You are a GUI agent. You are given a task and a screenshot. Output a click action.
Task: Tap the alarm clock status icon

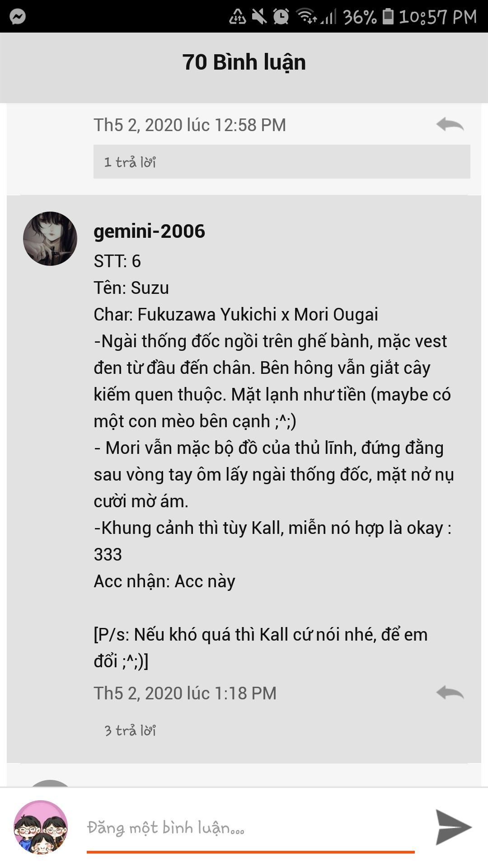(281, 17)
